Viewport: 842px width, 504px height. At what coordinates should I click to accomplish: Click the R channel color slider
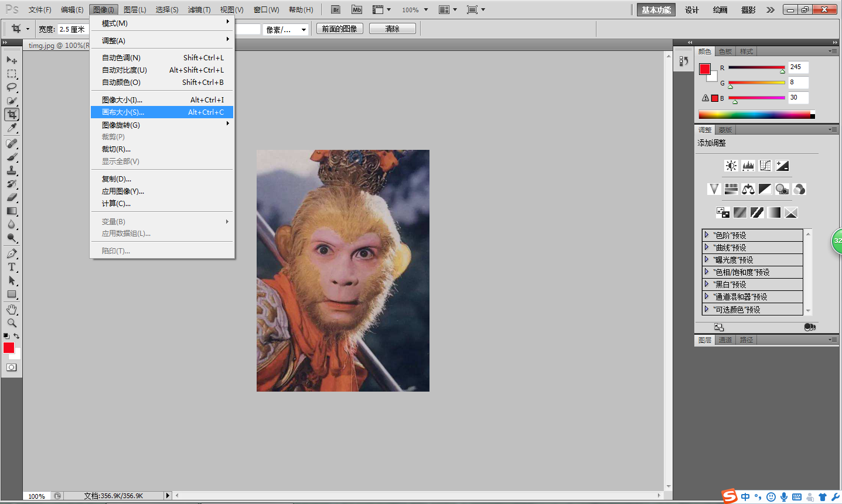click(x=756, y=68)
